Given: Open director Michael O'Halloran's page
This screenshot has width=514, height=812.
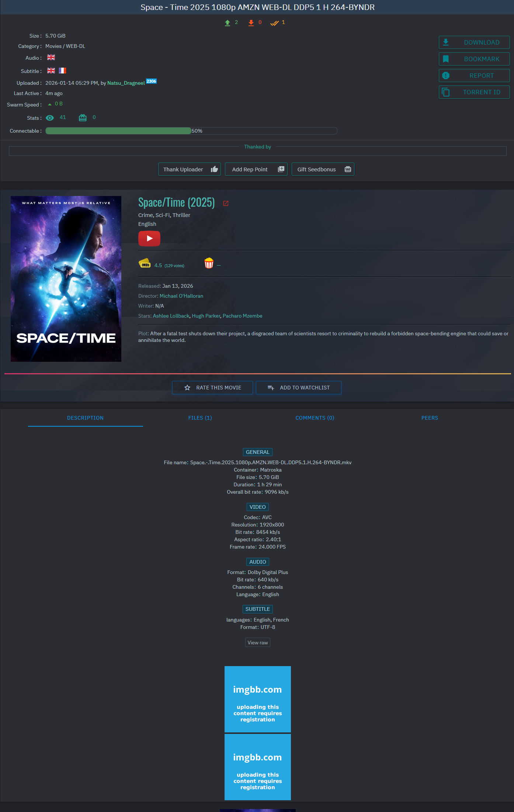Looking at the screenshot, I should point(181,296).
